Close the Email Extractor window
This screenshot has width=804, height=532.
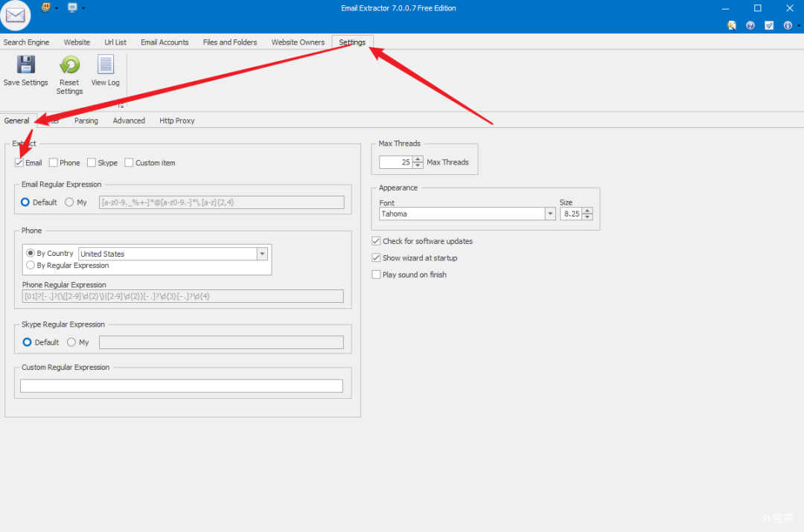coord(790,8)
